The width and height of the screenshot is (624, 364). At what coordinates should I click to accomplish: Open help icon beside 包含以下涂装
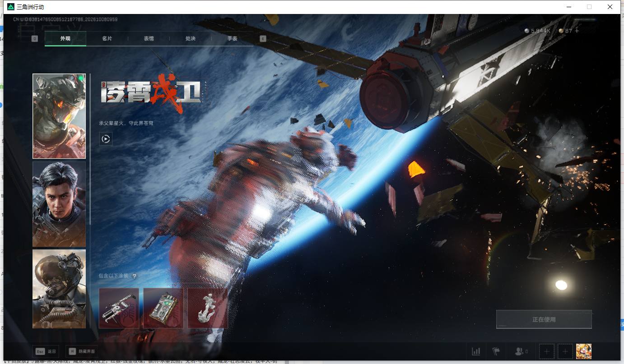[x=134, y=276]
